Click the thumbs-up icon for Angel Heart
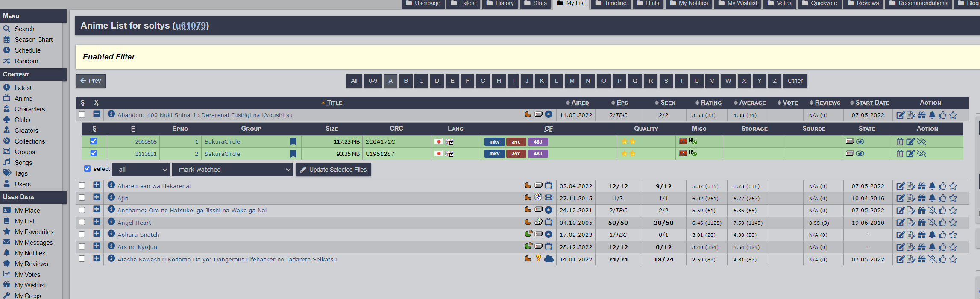The height and width of the screenshot is (299, 980). click(x=942, y=223)
